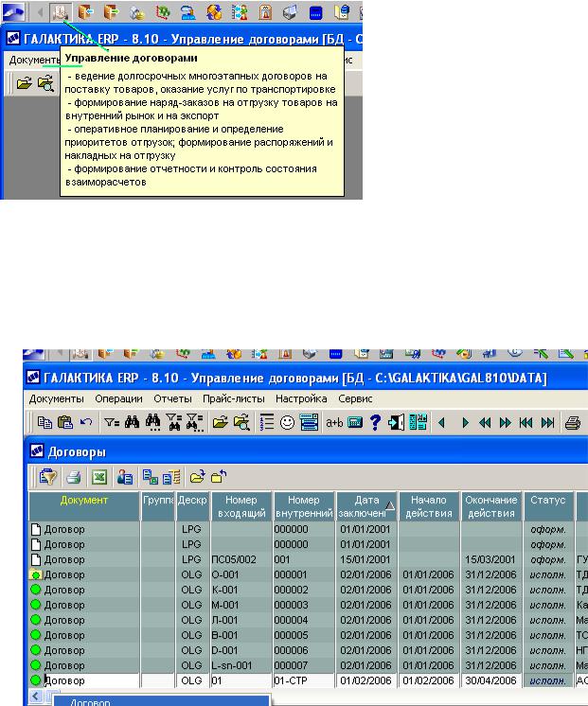
Task: Click start date cell 01/02/2006
Action: [x=429, y=680]
